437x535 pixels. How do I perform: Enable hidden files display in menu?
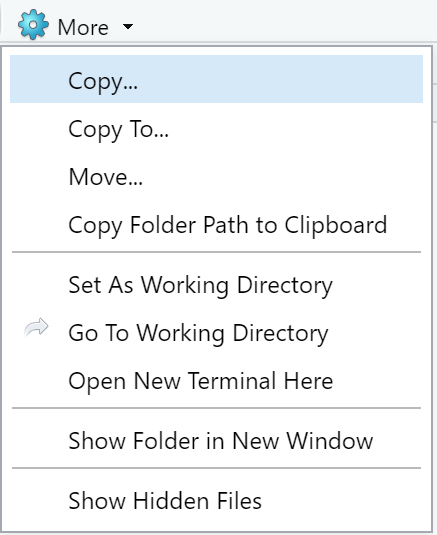click(216, 501)
